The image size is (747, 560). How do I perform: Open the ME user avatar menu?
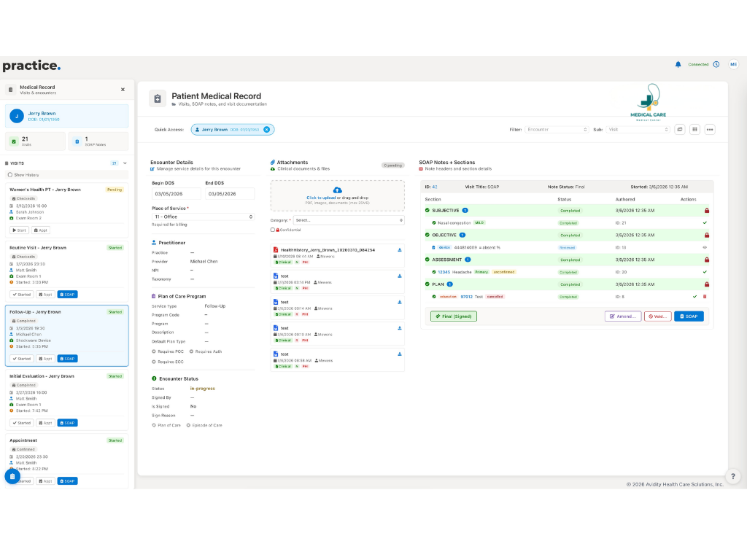coord(733,64)
